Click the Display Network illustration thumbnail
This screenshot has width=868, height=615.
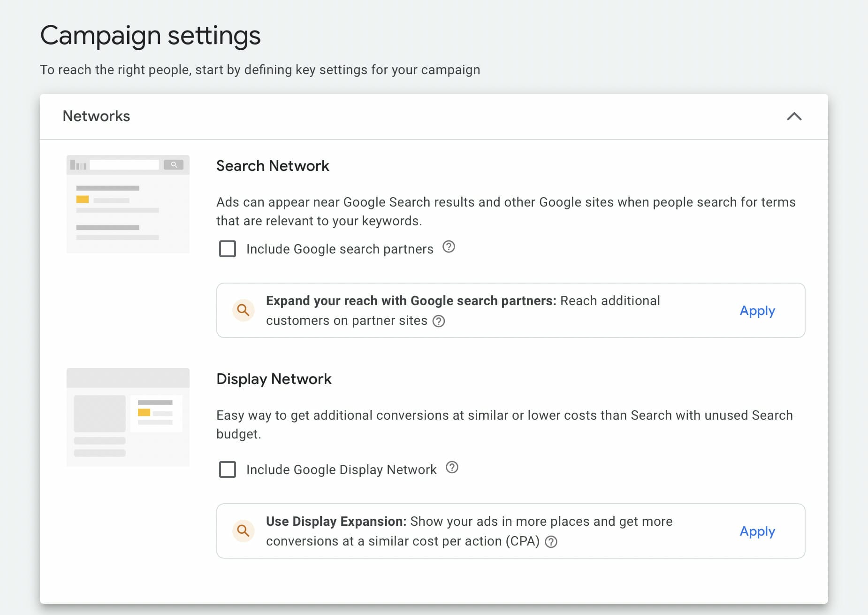point(128,417)
